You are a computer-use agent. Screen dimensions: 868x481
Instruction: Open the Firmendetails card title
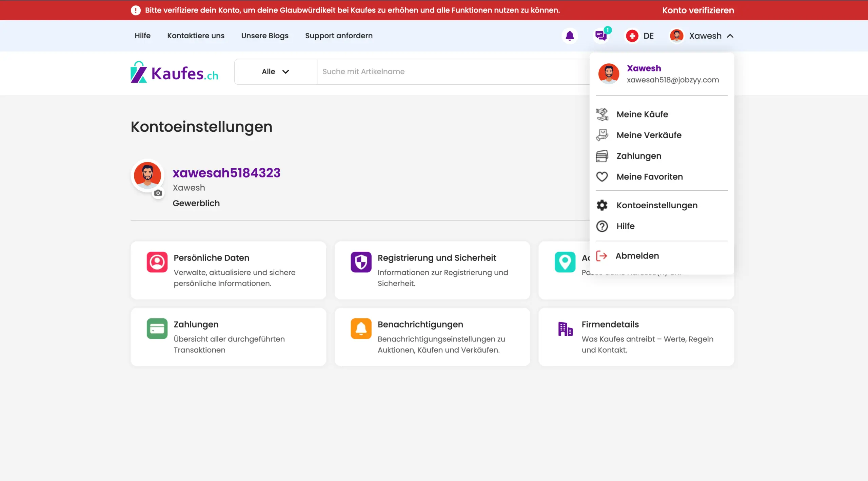tap(610, 325)
